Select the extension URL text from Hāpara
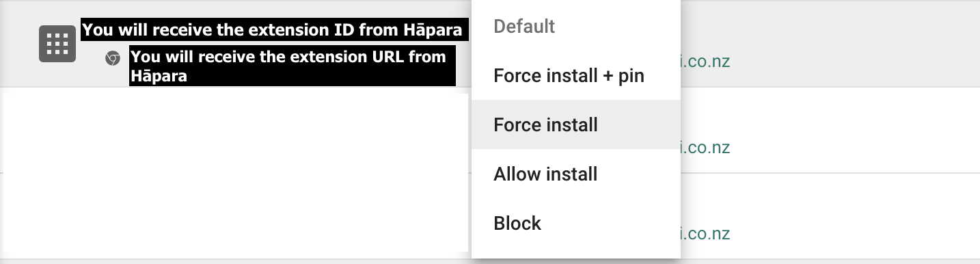This screenshot has width=980, height=264. click(292, 66)
